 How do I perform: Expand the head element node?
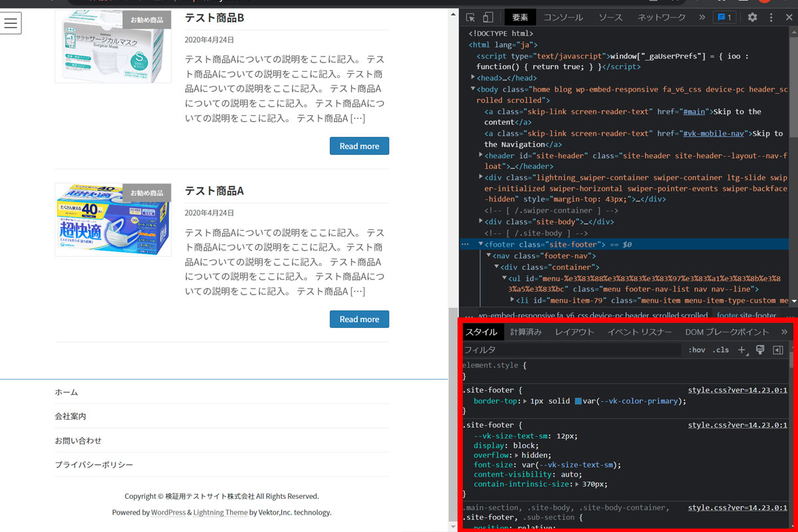[x=473, y=78]
